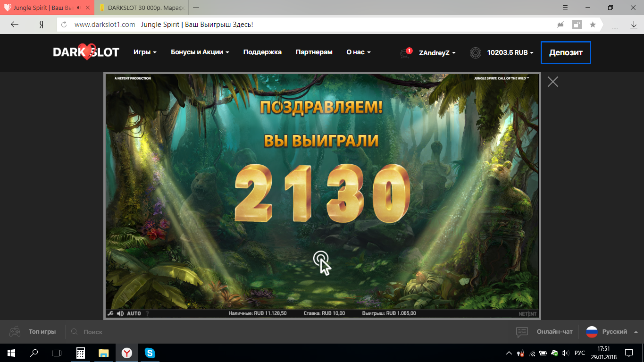Screen dimensions: 644x362
Task: Reload the page
Action: click(x=64, y=25)
